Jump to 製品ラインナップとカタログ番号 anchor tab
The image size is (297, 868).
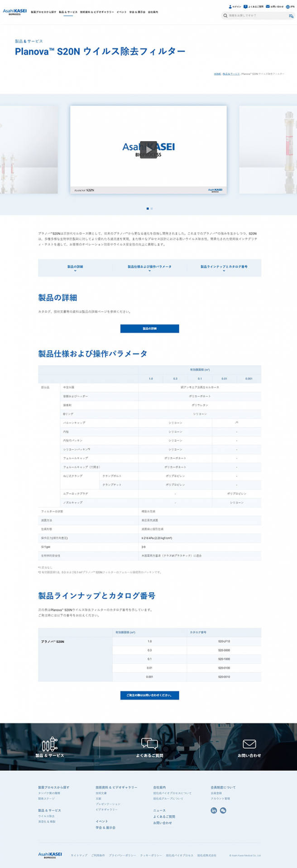coord(224,268)
